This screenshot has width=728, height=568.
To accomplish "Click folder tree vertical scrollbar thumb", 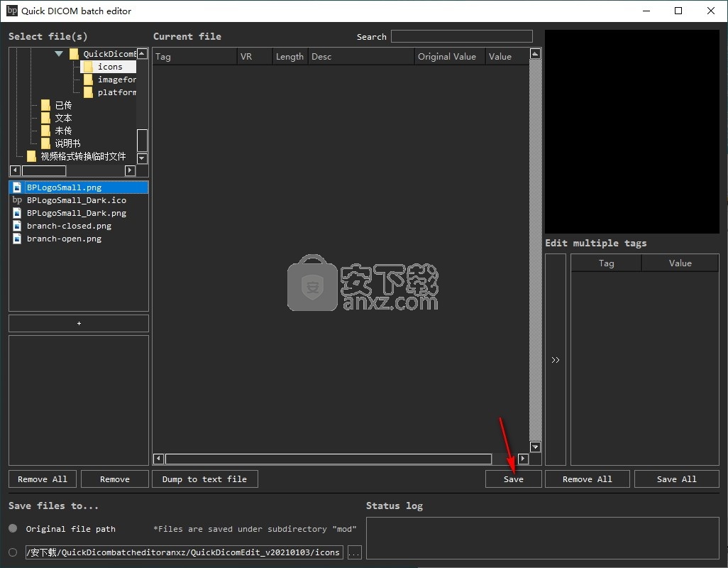I will 143,141.
